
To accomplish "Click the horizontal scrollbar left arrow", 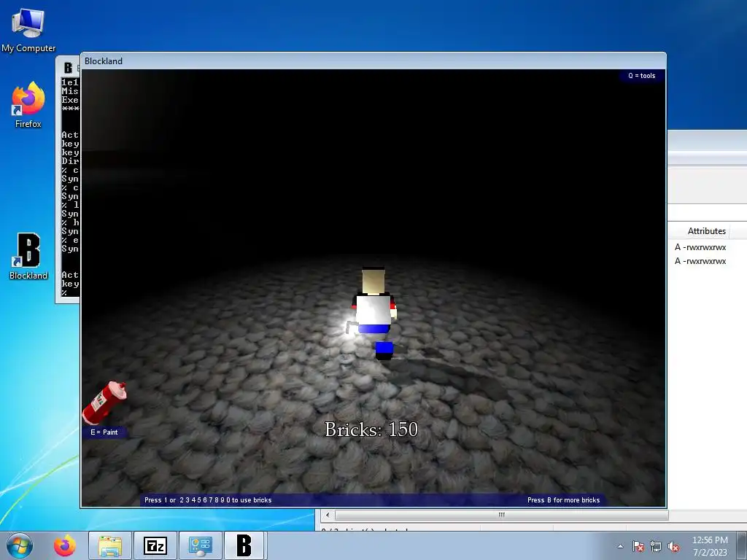I will pos(328,515).
